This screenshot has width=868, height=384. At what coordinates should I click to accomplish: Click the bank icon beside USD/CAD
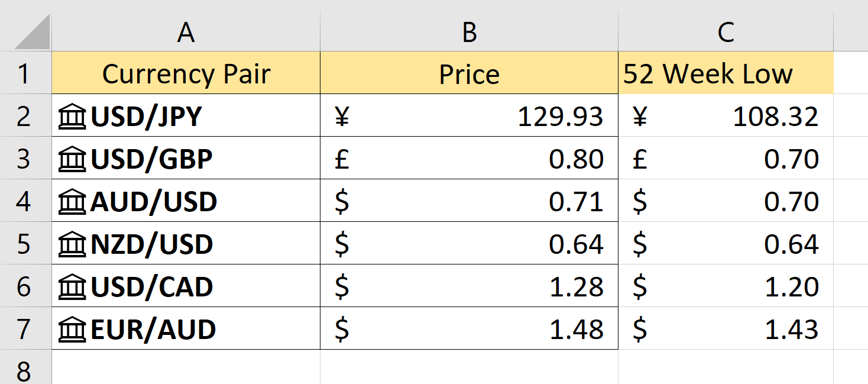point(72,286)
